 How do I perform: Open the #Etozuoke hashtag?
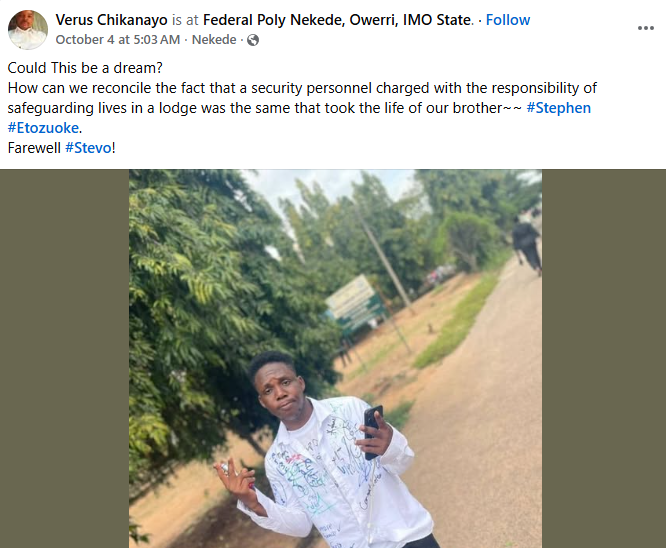pyautogui.click(x=43, y=128)
